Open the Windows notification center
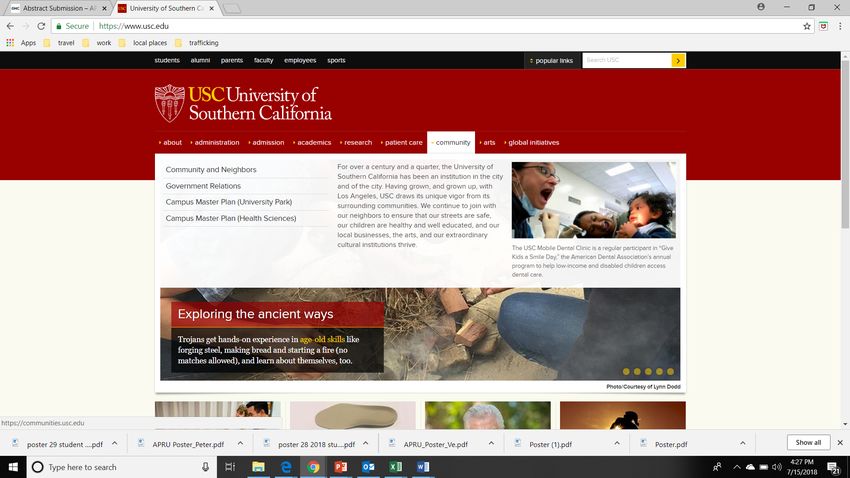Screen dimensions: 850x478 tap(834, 467)
